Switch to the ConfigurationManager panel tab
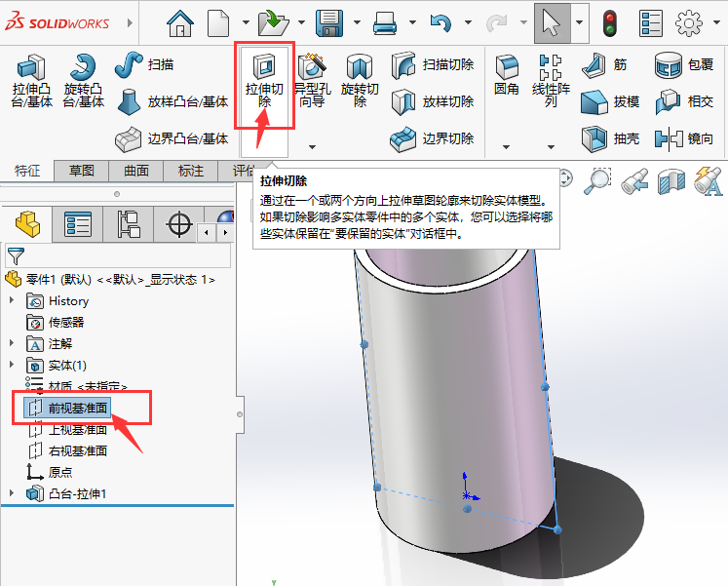 pos(129,224)
